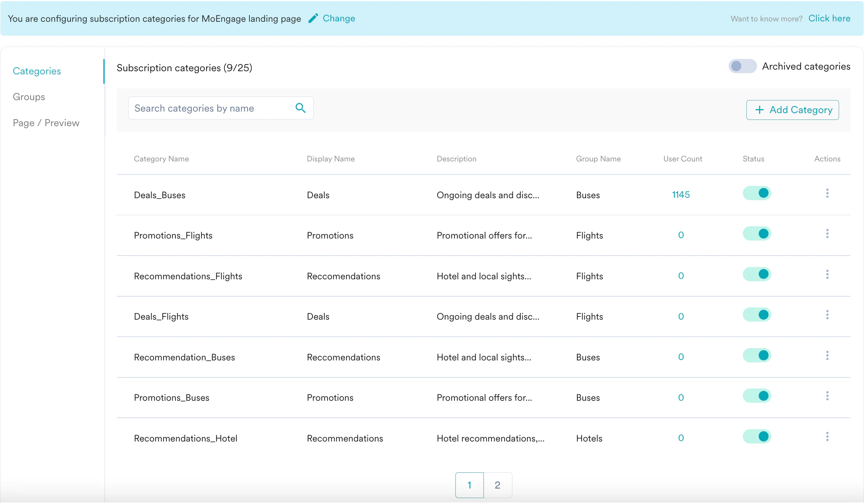Screen dimensions: 864x504
Task: Click the pencil icon next to Change
Action: tap(313, 18)
